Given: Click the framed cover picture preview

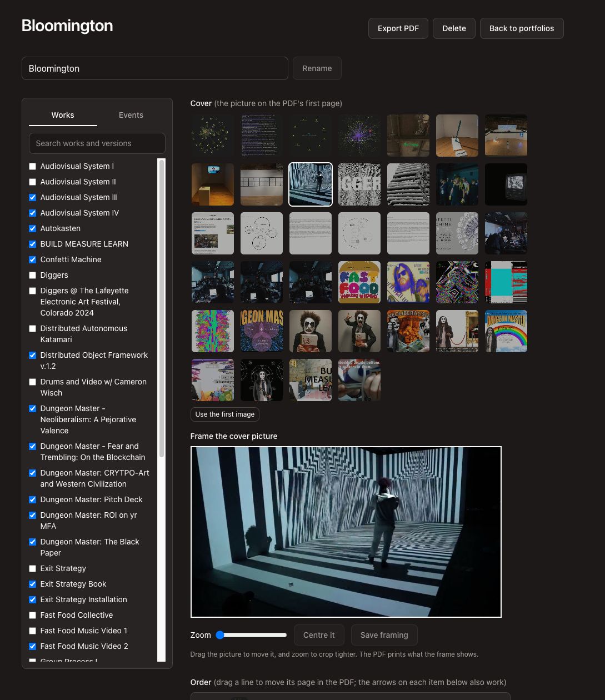Looking at the screenshot, I should coord(346,532).
